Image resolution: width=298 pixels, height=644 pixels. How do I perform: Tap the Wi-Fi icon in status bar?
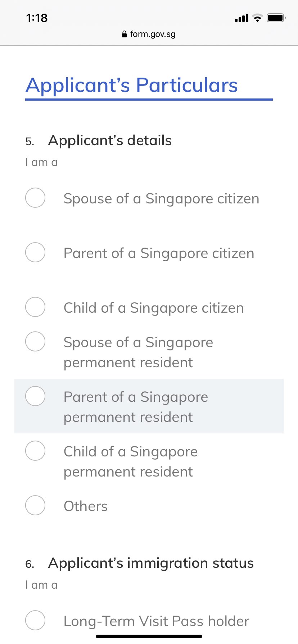(x=258, y=18)
